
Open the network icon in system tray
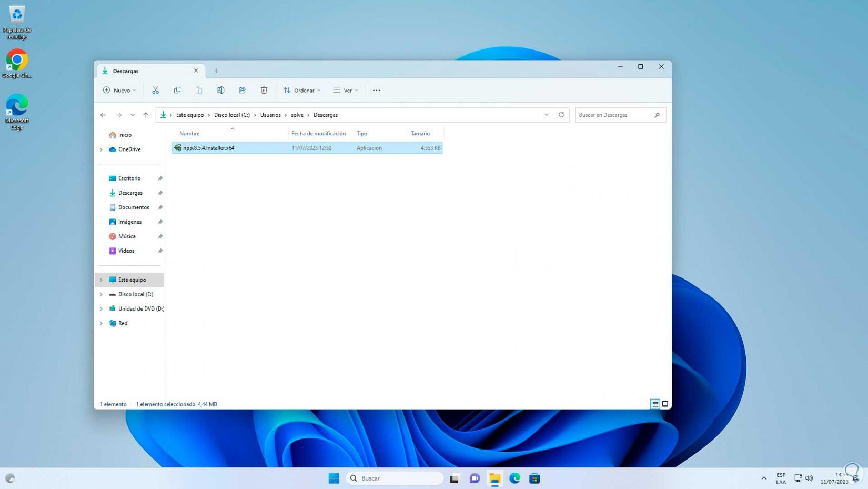(798, 478)
